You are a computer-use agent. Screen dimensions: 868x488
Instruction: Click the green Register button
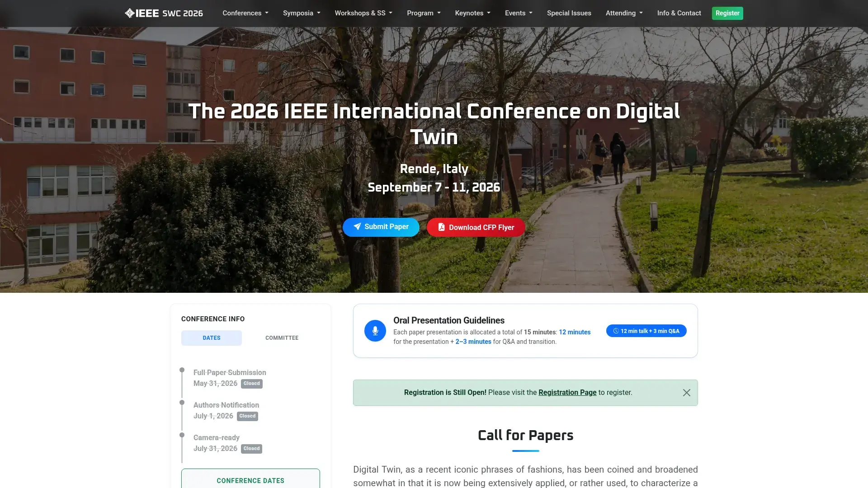727,13
